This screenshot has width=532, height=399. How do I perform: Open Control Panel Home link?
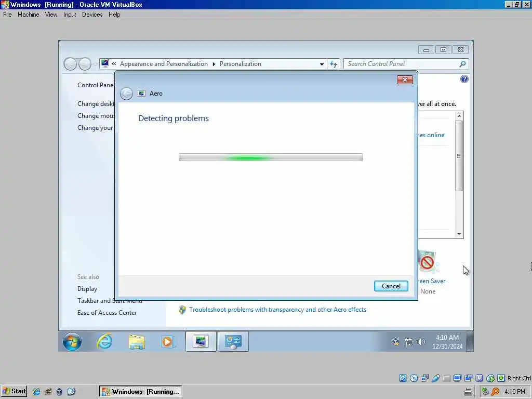pyautogui.click(x=96, y=85)
